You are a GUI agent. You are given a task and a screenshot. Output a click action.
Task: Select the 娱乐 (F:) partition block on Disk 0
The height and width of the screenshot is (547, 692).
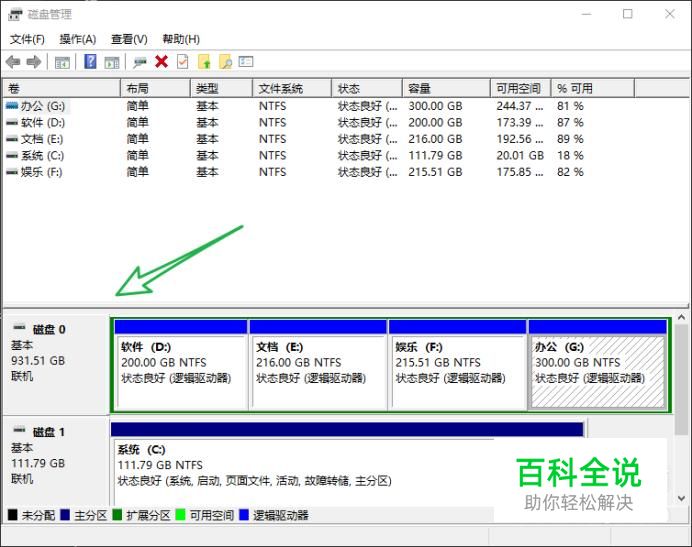[x=457, y=365]
